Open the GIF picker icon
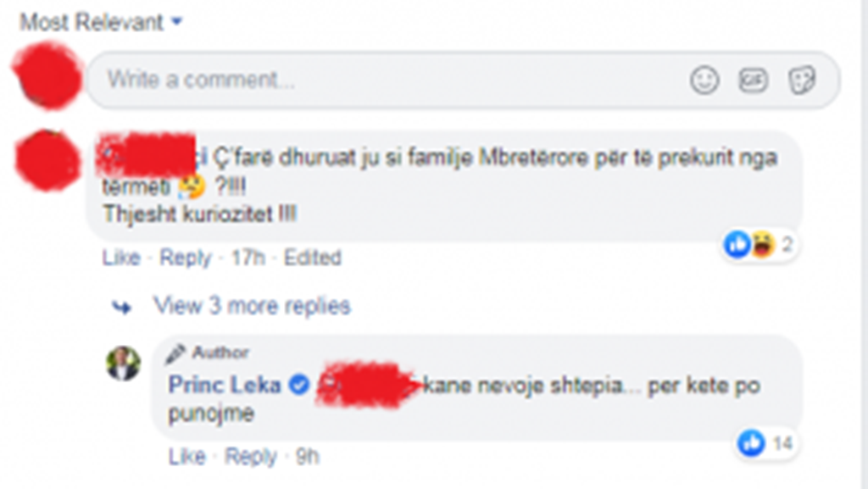Image resolution: width=868 pixels, height=489 pixels. [x=752, y=81]
